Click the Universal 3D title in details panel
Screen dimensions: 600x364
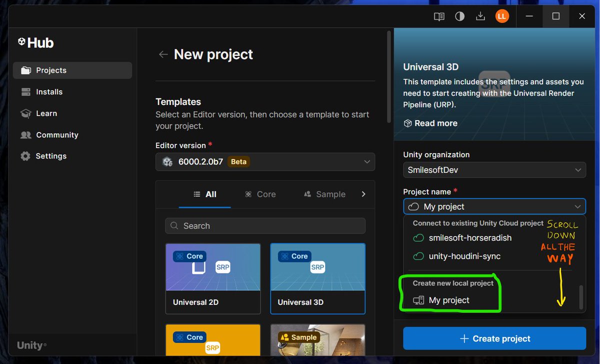(x=431, y=67)
